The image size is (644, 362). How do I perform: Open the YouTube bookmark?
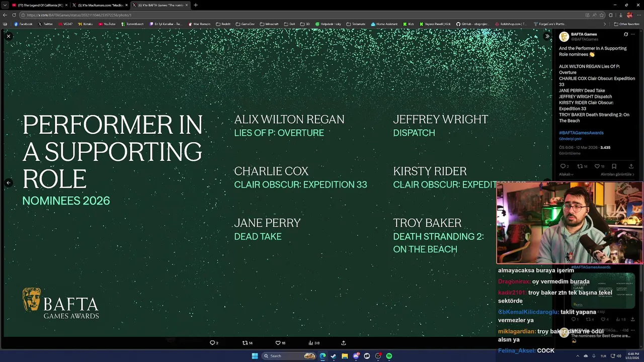click(x=107, y=24)
